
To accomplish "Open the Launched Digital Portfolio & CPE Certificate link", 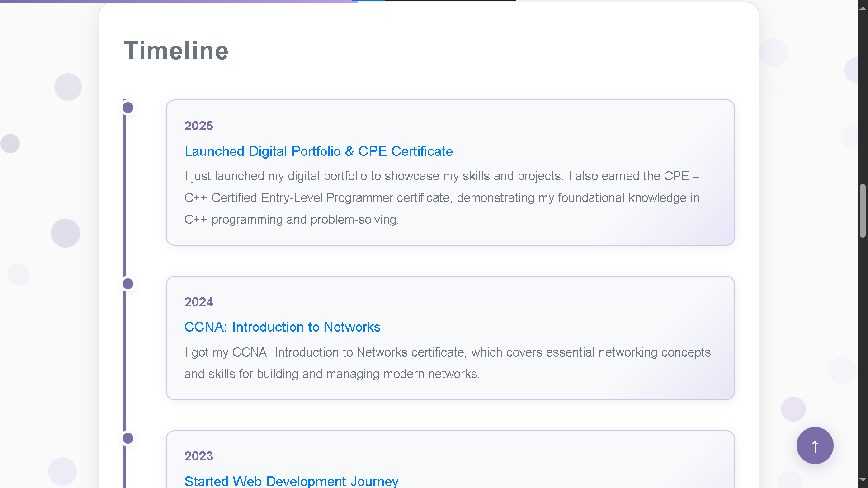I will pyautogui.click(x=319, y=151).
